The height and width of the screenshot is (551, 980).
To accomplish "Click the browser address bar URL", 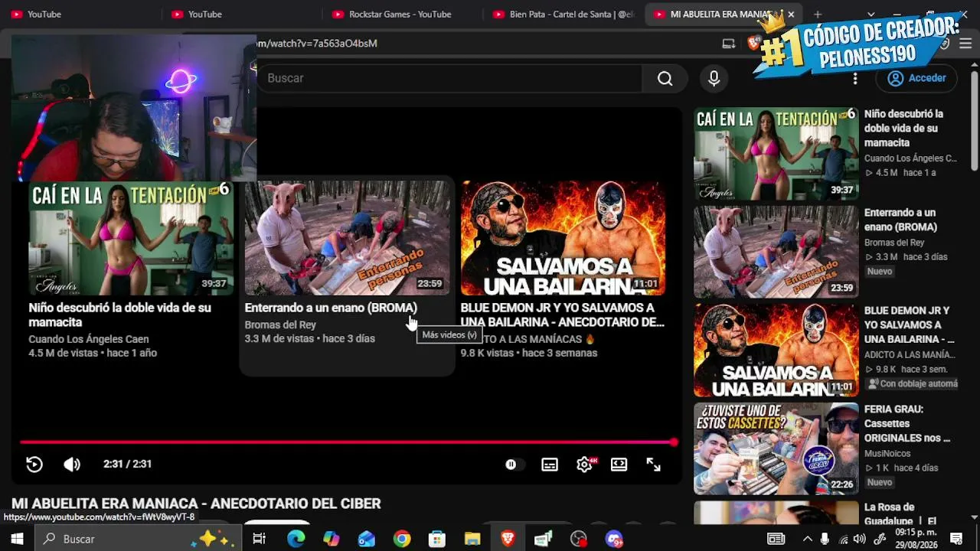I will coord(316,44).
